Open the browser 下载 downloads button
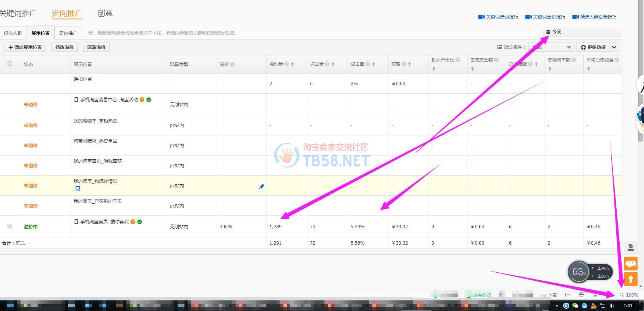The height and width of the screenshot is (311, 644). [550, 295]
